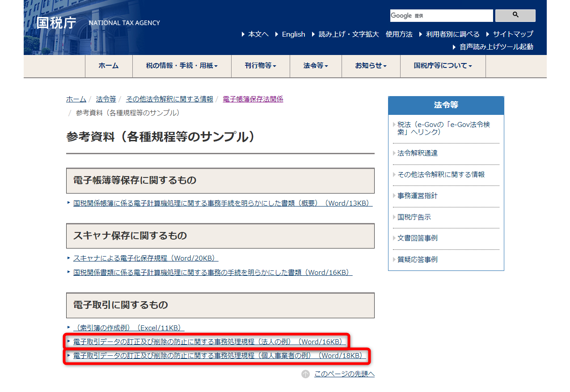This screenshot has height=392, width=570.
Task: Expand the 法令等 navigation dropdown
Action: (x=315, y=66)
